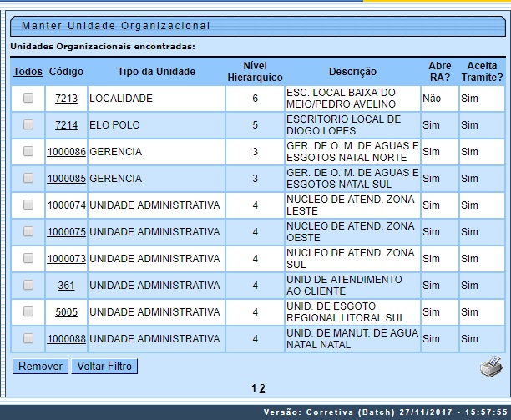Screen dimensions: 511x420
Task: Click the Todos link to select all
Action: pyautogui.click(x=28, y=72)
